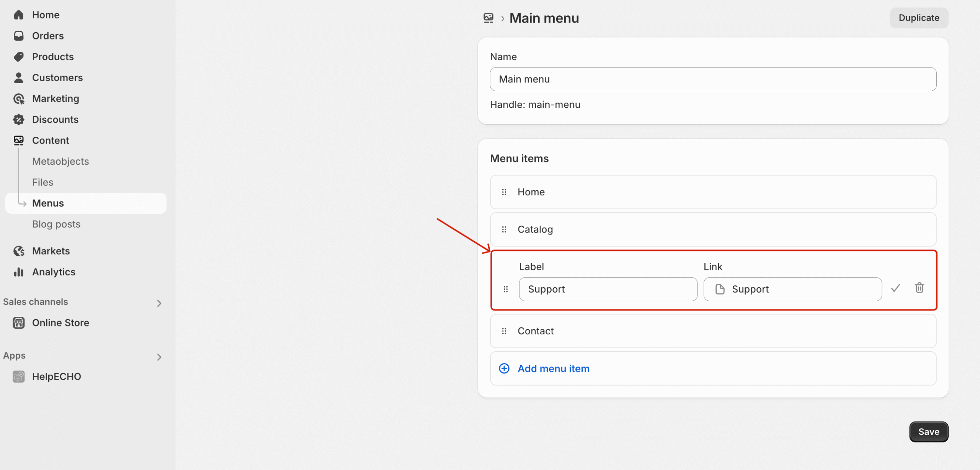Open the Support link picker field
980x470 pixels.
pos(792,289)
